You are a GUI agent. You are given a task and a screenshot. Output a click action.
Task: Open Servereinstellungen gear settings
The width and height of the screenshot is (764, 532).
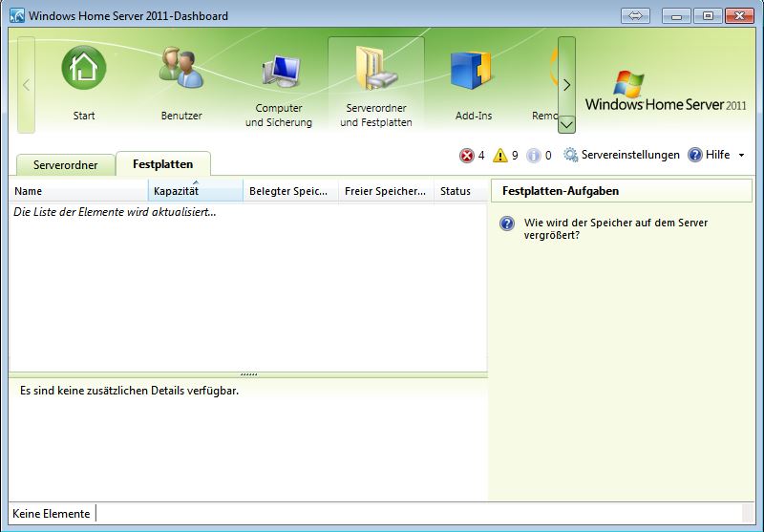570,155
